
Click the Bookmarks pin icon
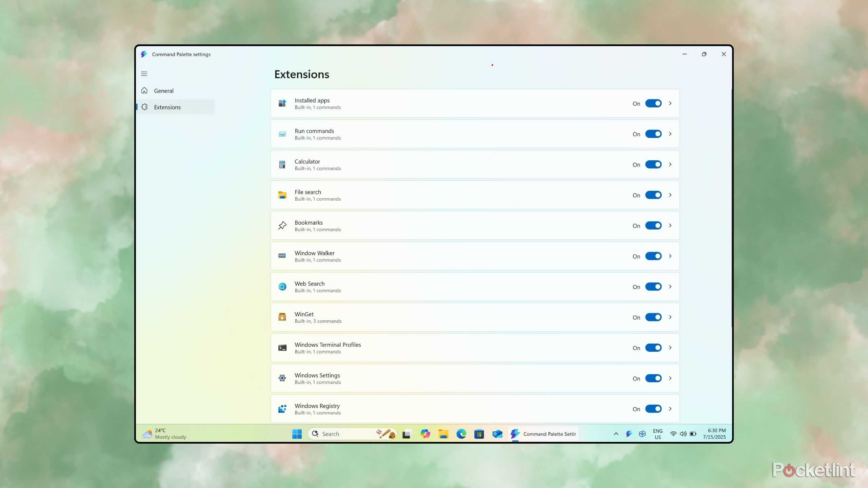[x=282, y=226]
